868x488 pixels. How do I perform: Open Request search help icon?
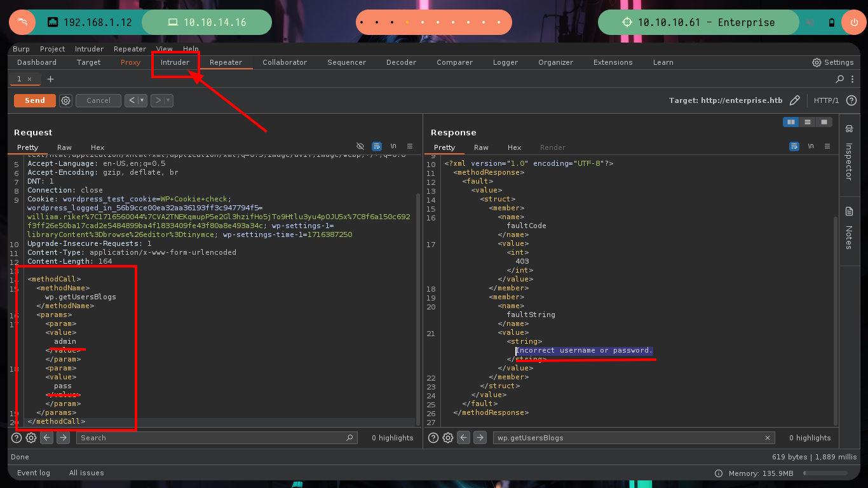[x=17, y=438]
